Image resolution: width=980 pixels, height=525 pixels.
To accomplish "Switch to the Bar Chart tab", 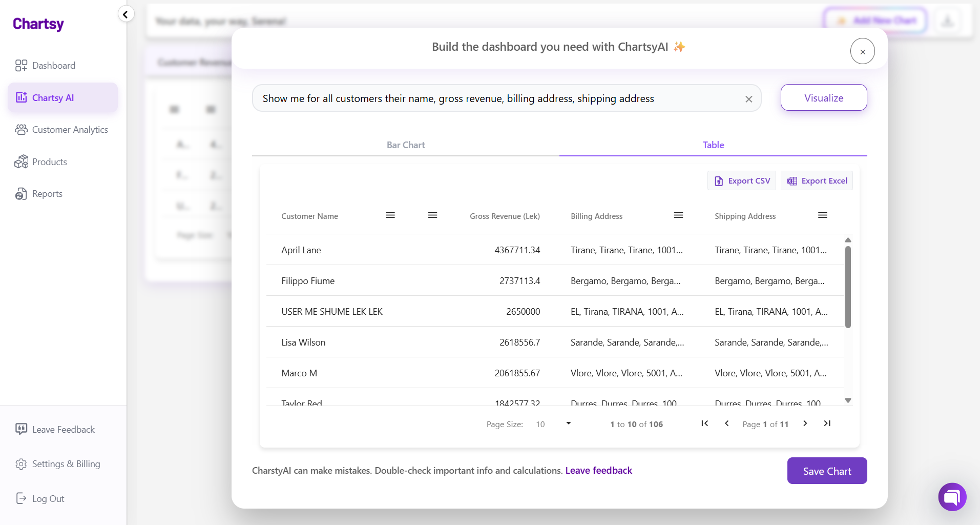I will tap(405, 145).
